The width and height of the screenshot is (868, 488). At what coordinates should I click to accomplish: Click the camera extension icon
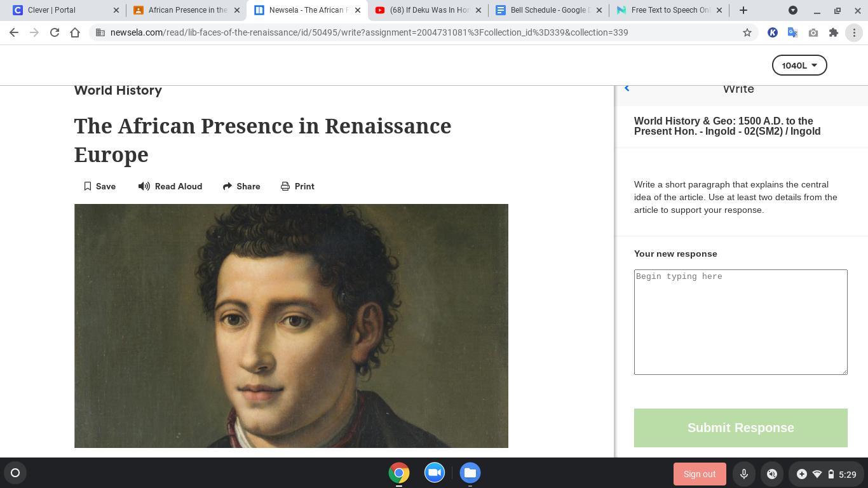813,32
